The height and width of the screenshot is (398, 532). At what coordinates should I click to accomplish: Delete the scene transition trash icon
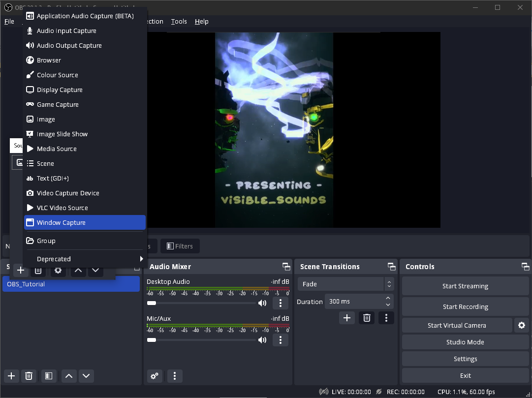coord(367,318)
